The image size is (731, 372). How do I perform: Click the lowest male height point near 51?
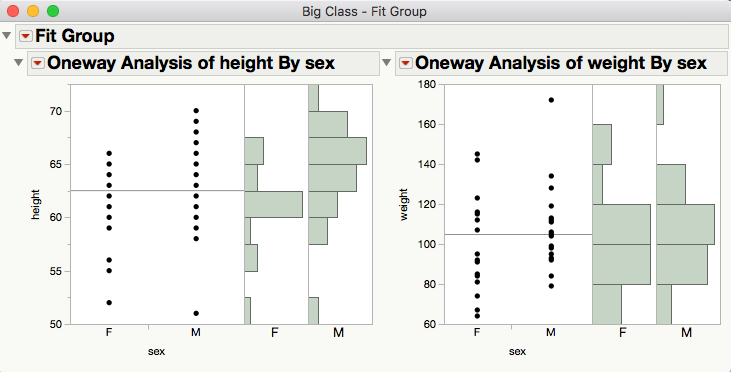196,313
